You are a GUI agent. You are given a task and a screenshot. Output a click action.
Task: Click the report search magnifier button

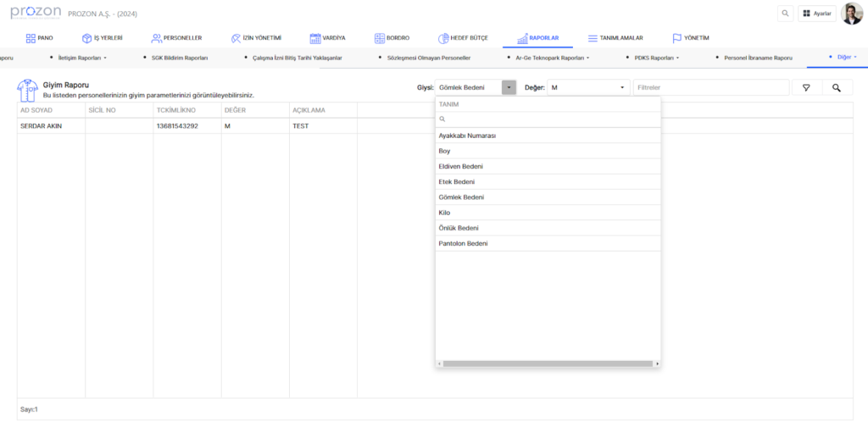(836, 87)
